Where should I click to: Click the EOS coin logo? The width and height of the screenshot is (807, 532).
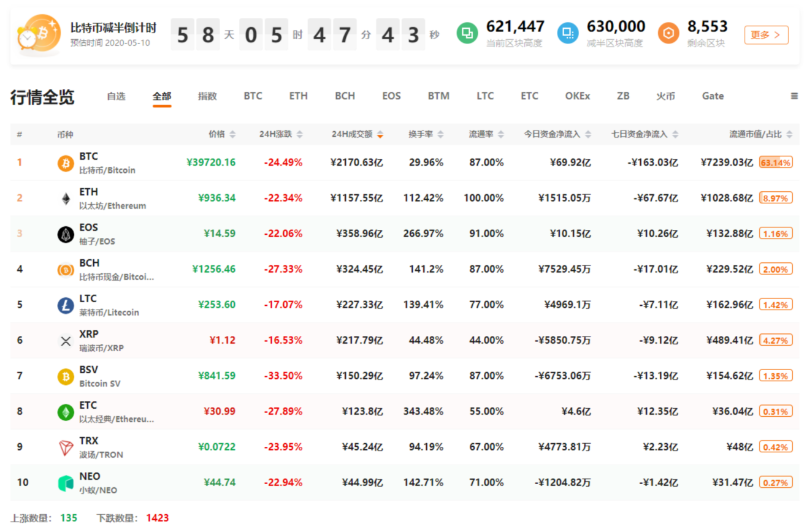[x=66, y=234]
